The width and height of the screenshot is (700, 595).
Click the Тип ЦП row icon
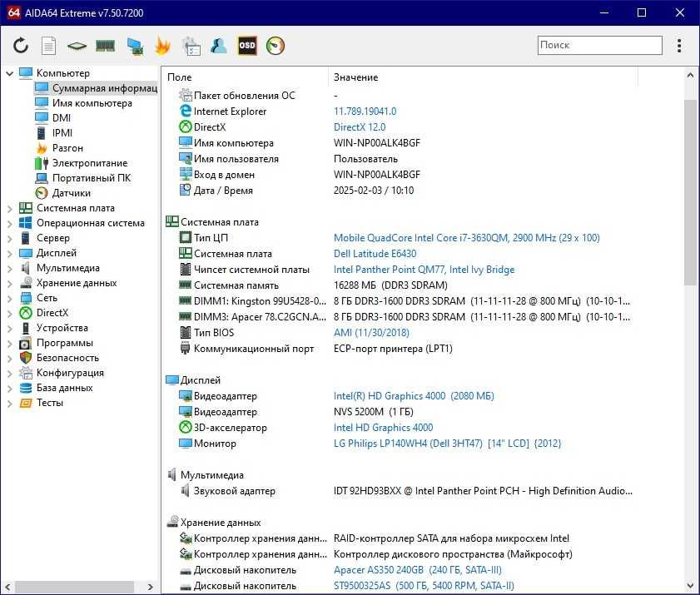tap(186, 237)
